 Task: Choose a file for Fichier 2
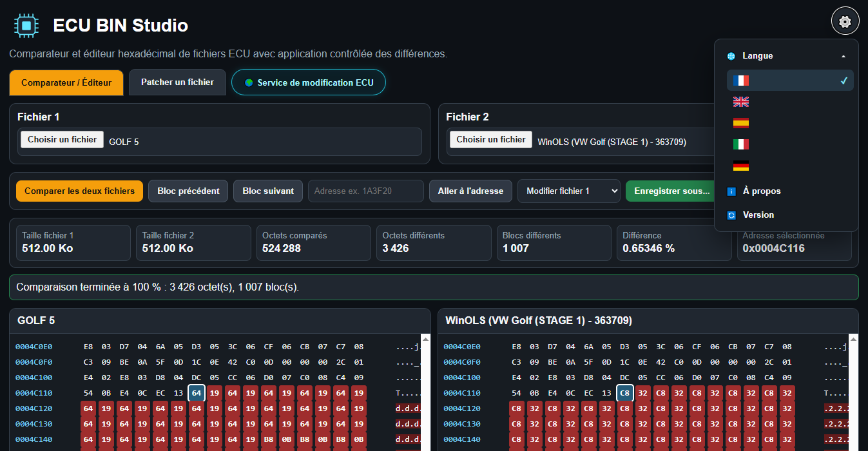click(491, 139)
